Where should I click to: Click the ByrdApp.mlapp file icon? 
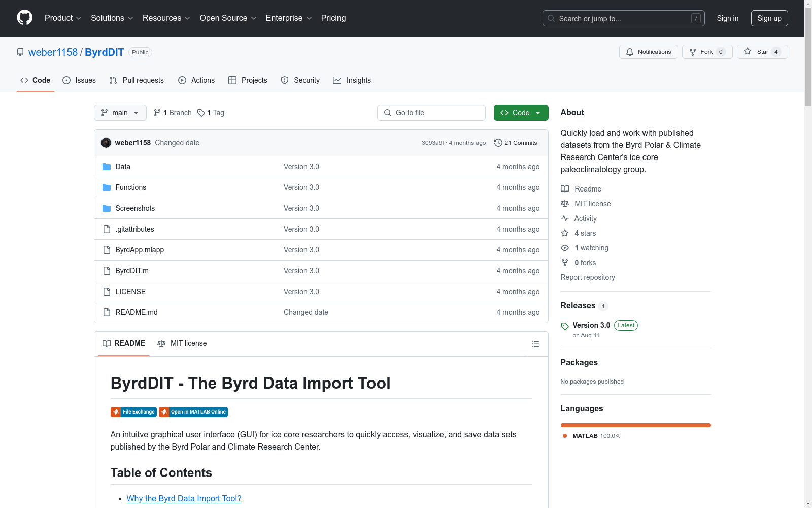click(107, 250)
